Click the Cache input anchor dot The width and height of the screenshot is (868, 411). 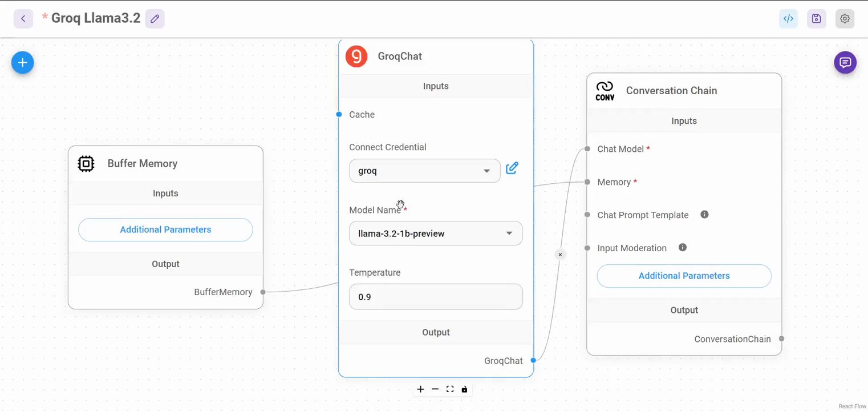point(339,115)
